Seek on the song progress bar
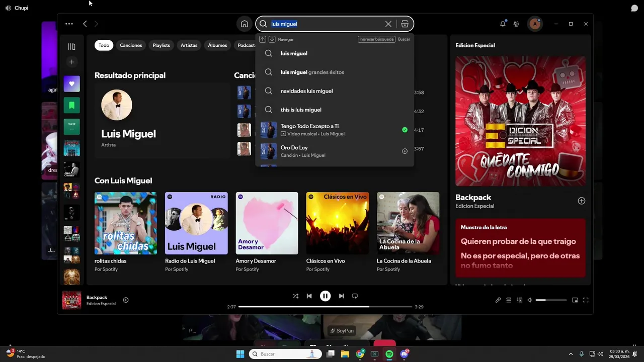This screenshot has height=362, width=644. point(325,307)
